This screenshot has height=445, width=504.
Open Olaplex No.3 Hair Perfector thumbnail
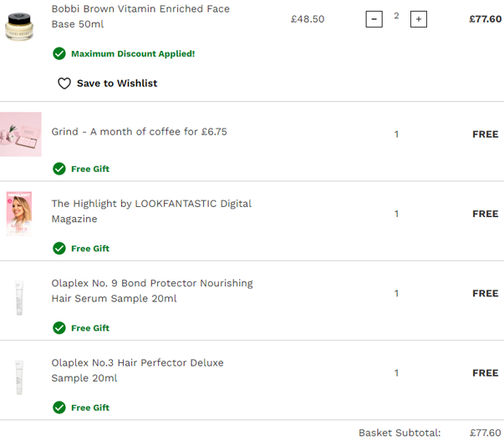19,377
